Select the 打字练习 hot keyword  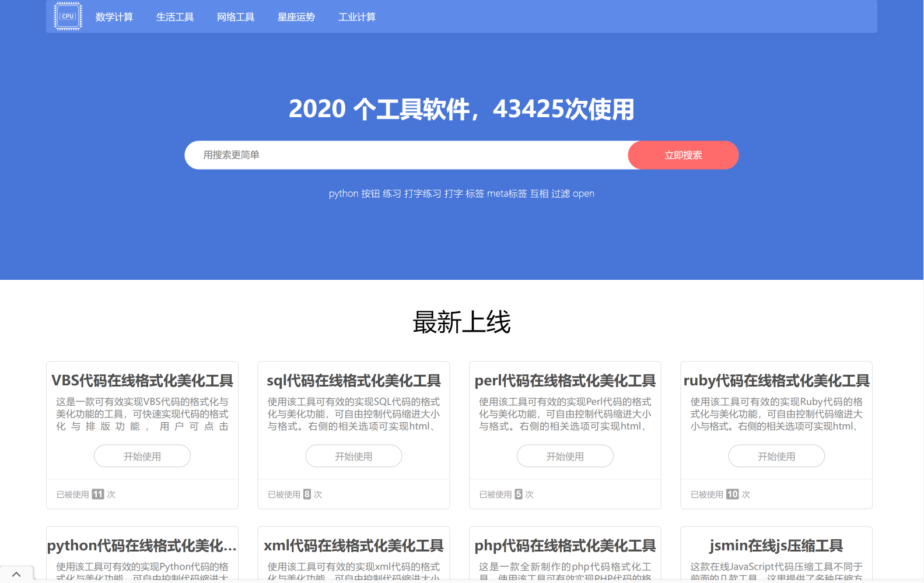423,194
